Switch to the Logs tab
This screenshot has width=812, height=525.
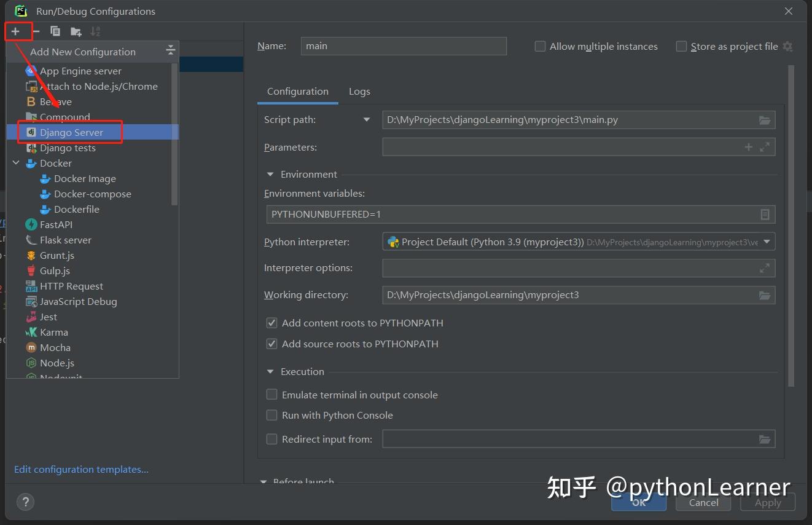pos(359,91)
